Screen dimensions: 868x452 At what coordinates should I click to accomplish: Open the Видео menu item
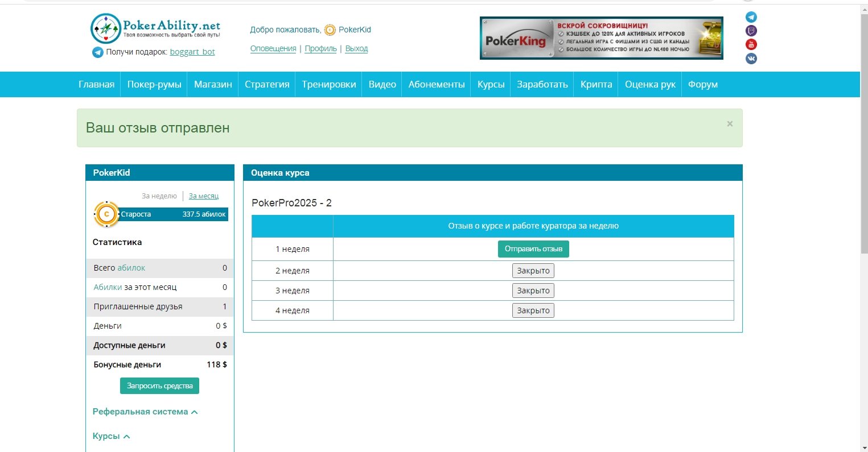tap(382, 84)
